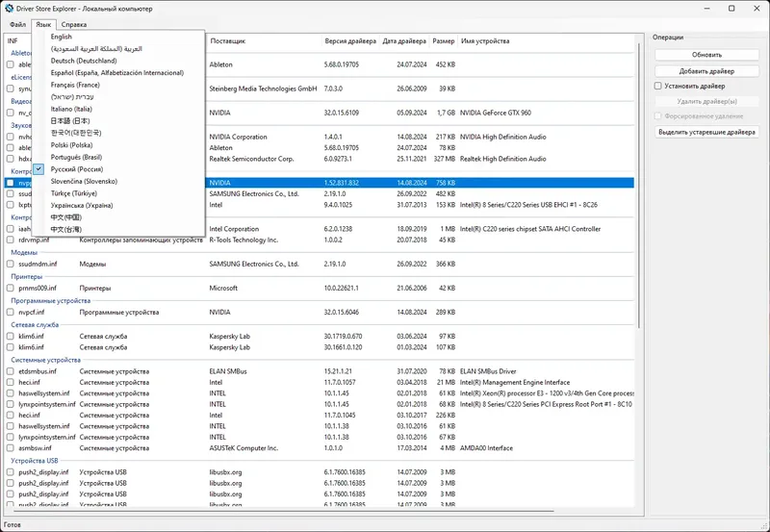Click the Driver Store Explorer title bar icon
The image size is (770, 532).
9,9
